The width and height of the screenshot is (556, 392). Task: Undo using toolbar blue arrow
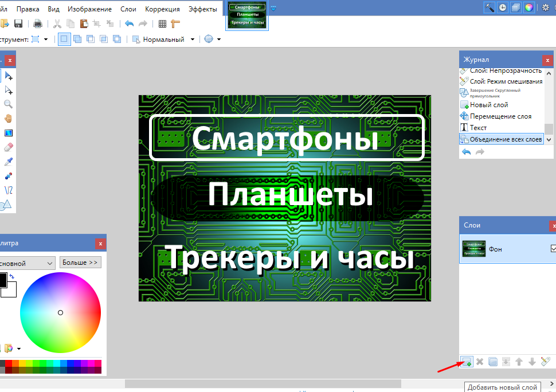point(129,23)
